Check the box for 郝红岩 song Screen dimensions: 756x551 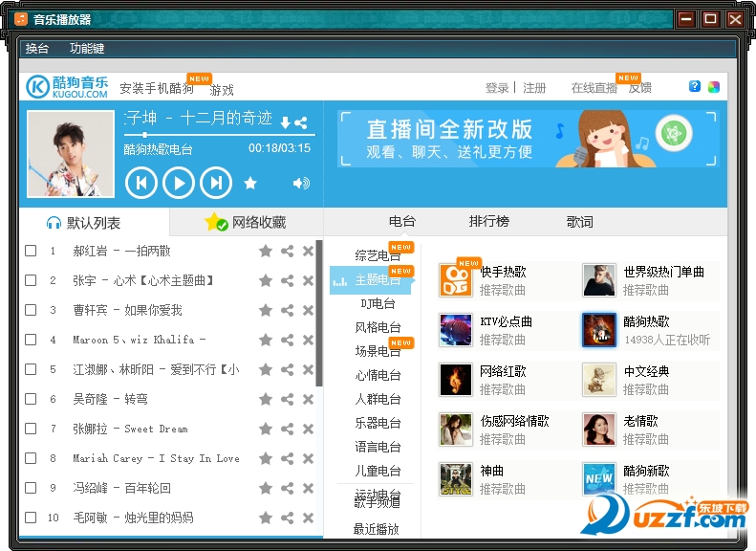[31, 251]
